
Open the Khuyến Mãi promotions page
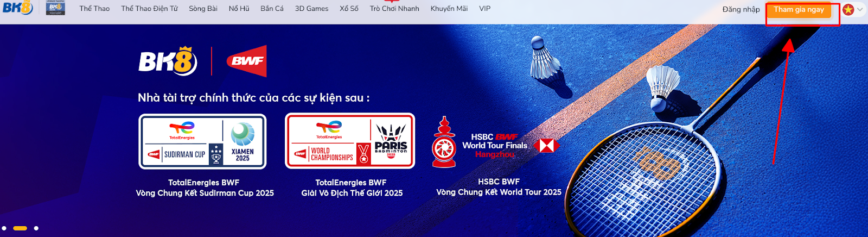coord(449,9)
